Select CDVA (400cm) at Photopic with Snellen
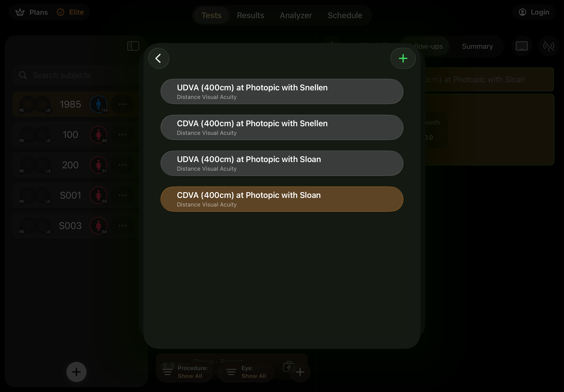 pos(282,127)
